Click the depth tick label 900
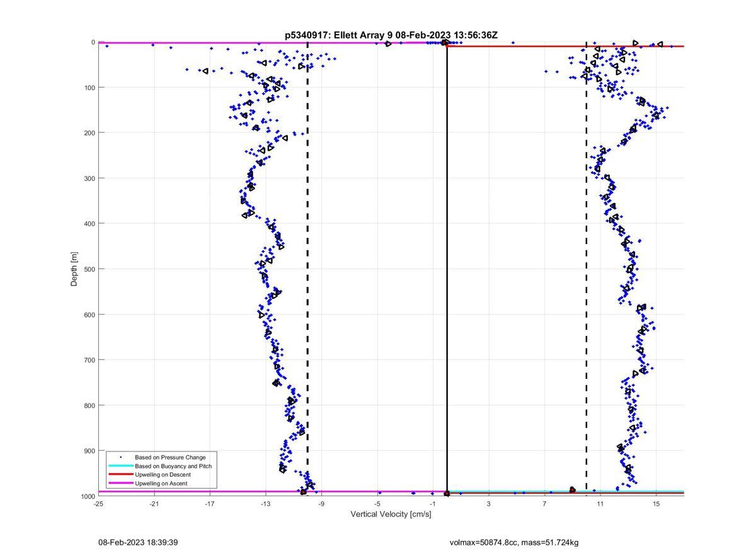The width and height of the screenshot is (756, 558). coord(89,451)
